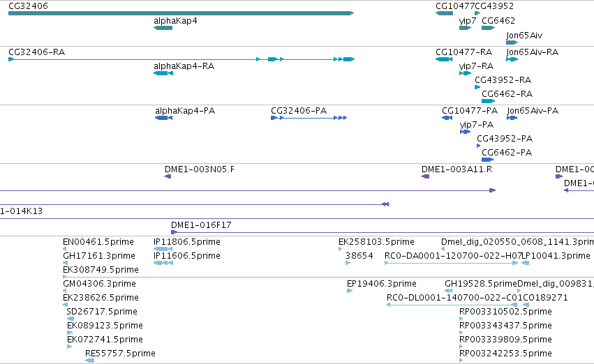The image size is (594, 364).
Task: Click the GH17161.3prime EST
Action: coord(65,263)
